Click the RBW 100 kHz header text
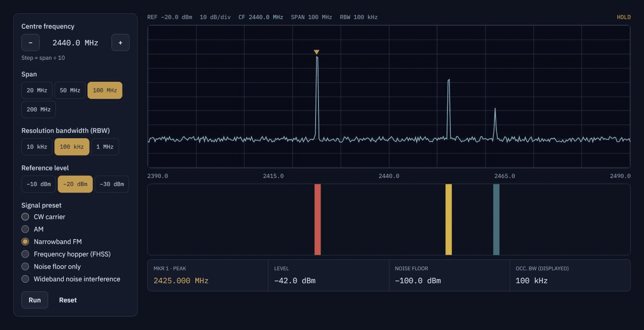The height and width of the screenshot is (330, 644). tap(359, 17)
